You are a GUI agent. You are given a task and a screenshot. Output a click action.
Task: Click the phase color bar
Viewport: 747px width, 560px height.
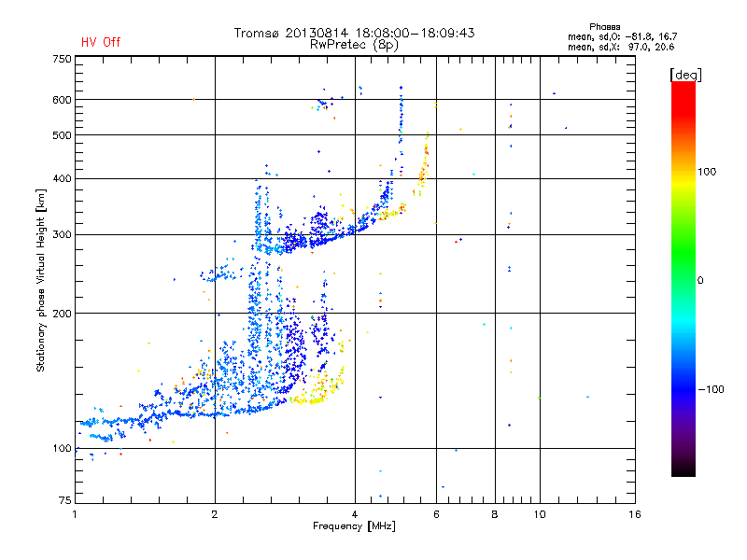(x=684, y=278)
